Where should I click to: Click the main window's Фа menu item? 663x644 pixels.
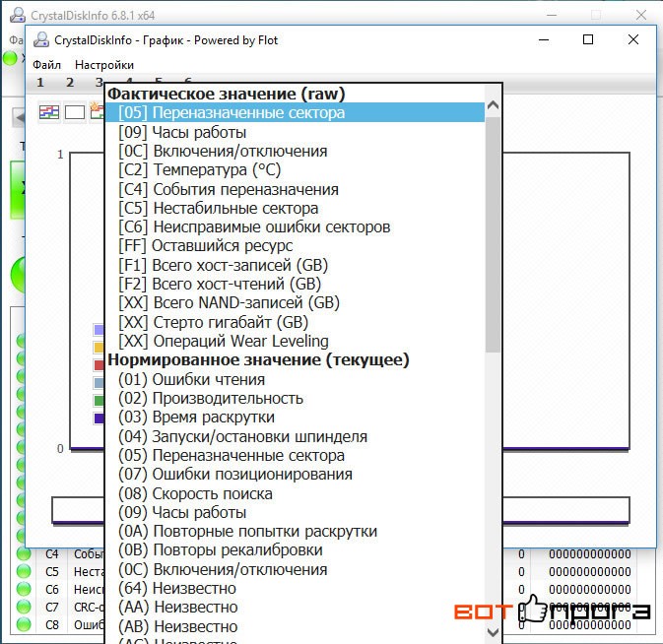pyautogui.click(x=17, y=39)
